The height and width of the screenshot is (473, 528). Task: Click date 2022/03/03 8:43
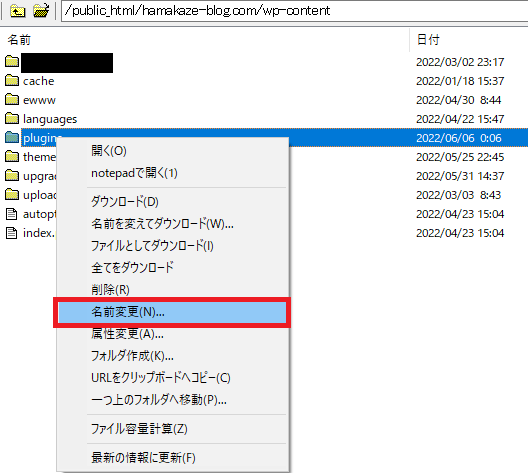[x=459, y=195]
